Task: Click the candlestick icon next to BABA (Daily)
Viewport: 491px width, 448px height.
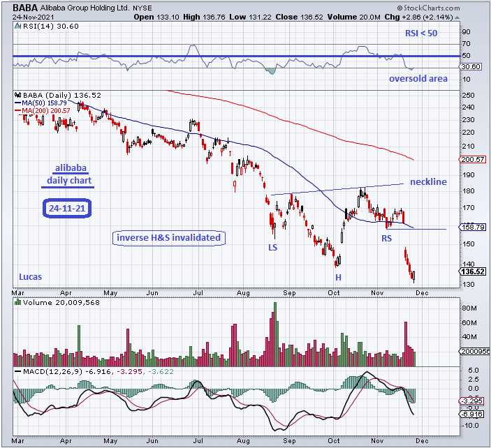Action: click(18, 95)
